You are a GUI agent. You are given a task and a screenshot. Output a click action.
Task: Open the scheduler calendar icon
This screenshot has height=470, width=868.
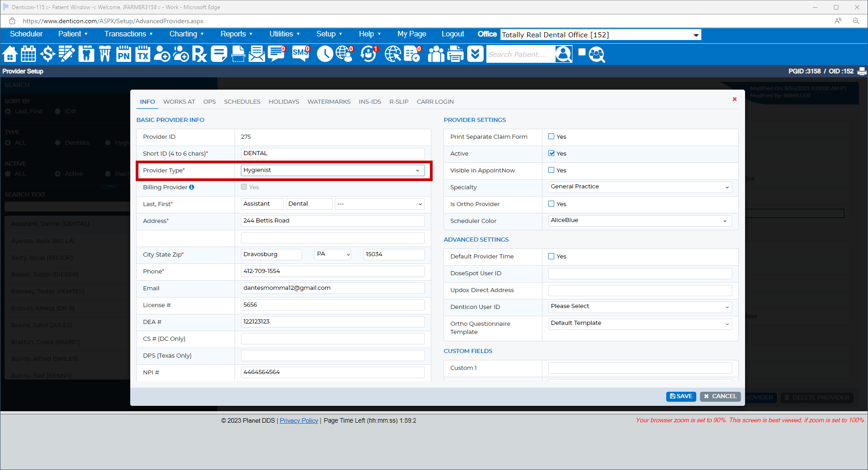pyautogui.click(x=29, y=54)
